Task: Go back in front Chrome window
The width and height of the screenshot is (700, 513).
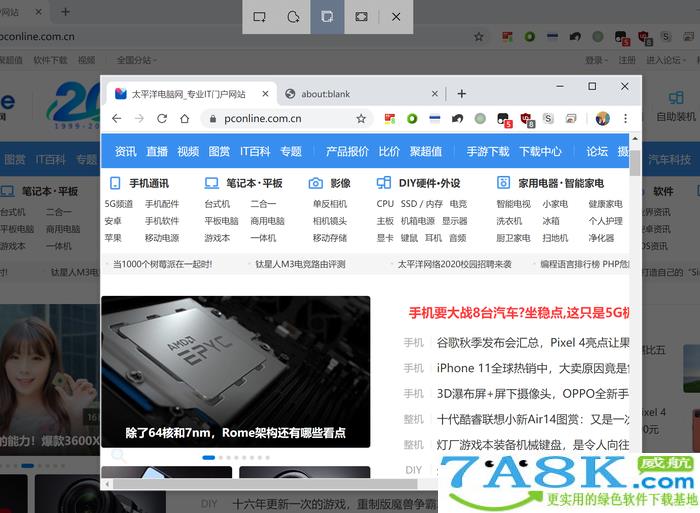Action: click(x=117, y=118)
